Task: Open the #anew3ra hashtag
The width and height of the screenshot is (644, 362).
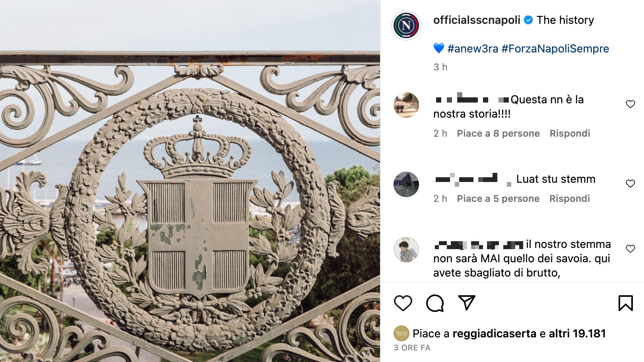Action: (473, 48)
